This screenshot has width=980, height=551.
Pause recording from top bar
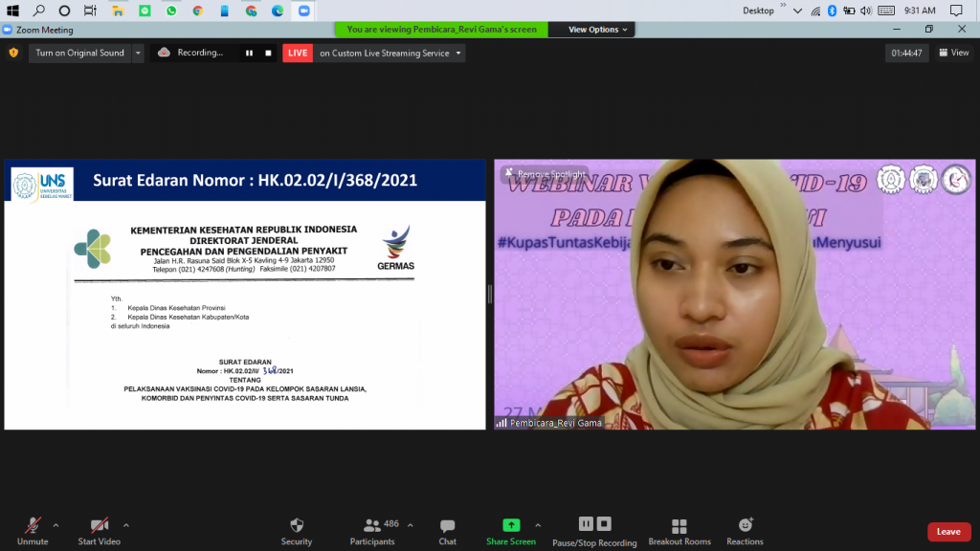tap(250, 54)
